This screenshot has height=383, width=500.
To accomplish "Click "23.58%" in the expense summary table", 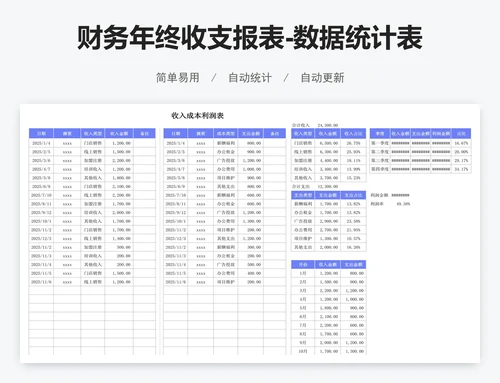I will (353, 221).
